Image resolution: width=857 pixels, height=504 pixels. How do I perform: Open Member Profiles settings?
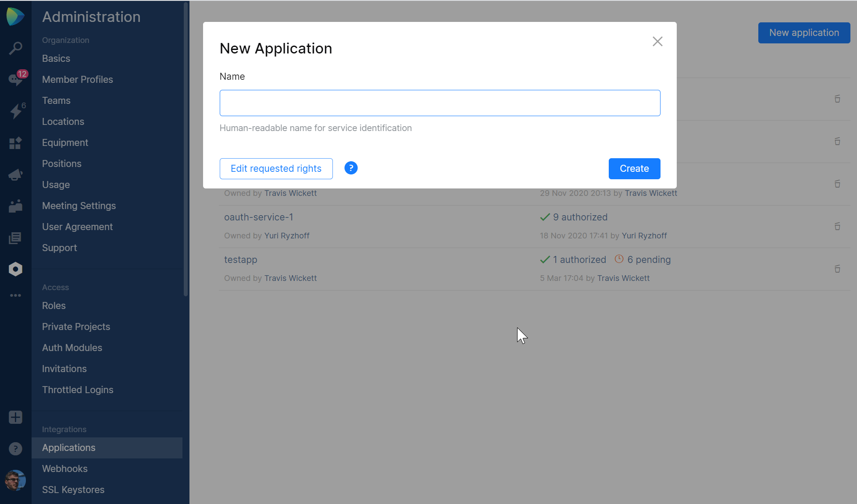click(x=78, y=79)
